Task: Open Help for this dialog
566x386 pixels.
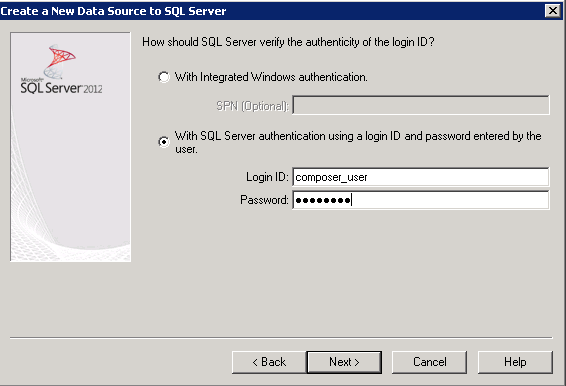Action: click(x=515, y=362)
